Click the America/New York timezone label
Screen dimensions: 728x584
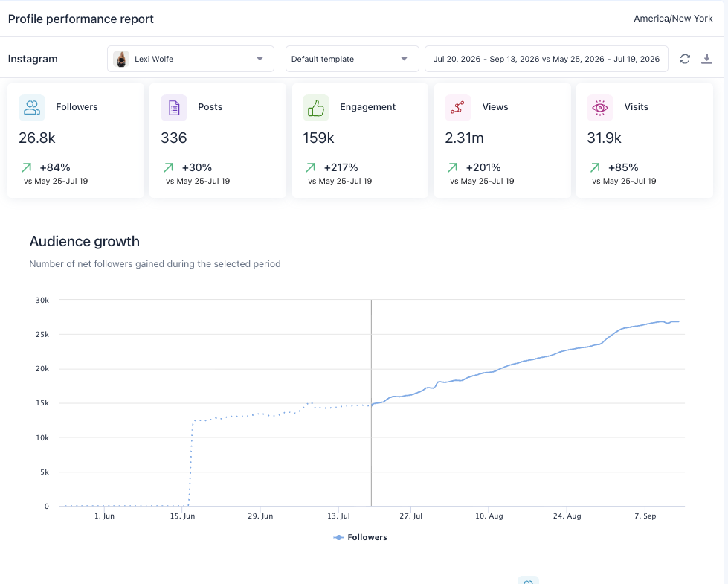point(673,19)
